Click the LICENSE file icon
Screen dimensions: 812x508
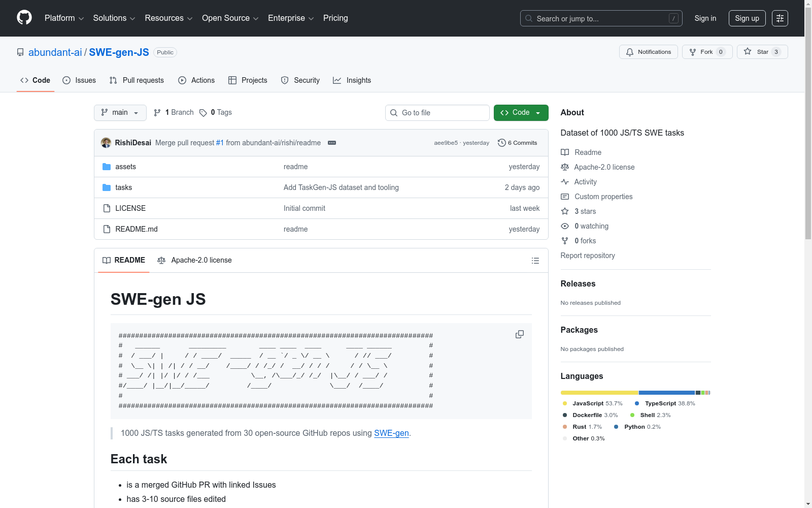107,208
